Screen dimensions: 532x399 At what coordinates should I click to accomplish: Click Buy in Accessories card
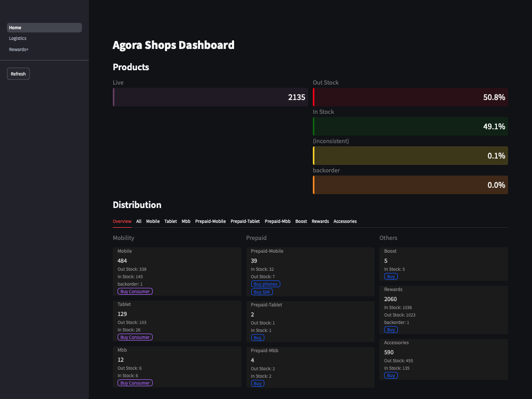point(391,376)
